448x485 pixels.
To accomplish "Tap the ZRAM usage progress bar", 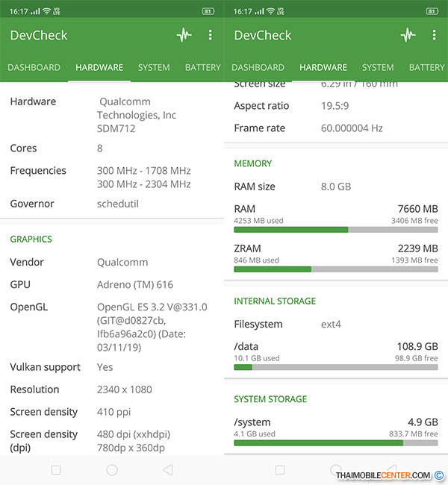I will point(336,269).
